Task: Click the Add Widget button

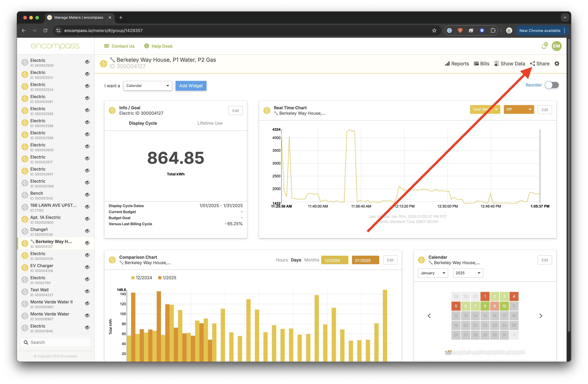Action: [191, 86]
